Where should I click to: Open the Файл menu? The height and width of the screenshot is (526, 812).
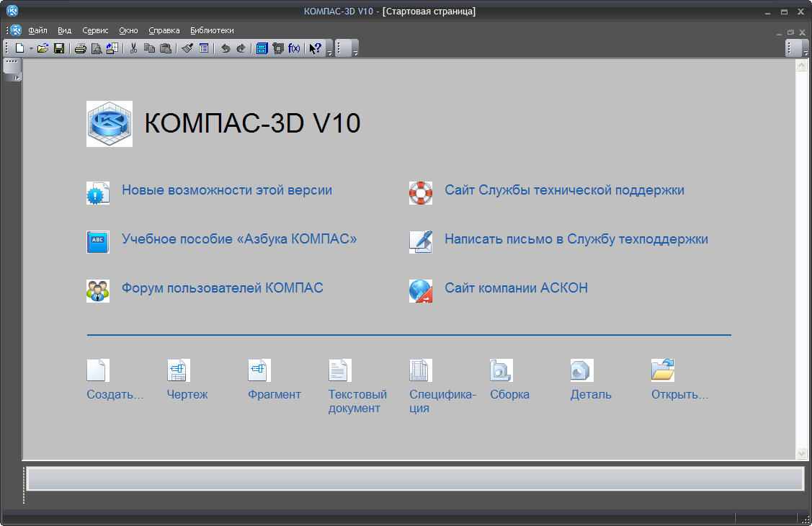37,30
